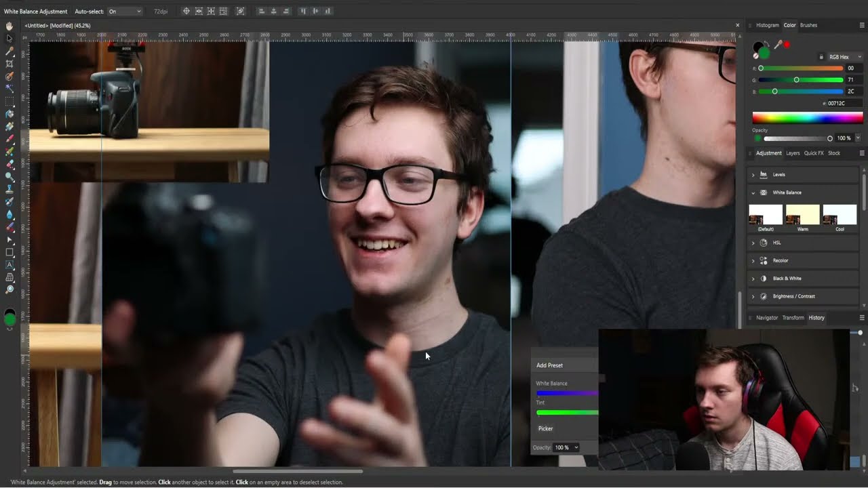868x488 pixels.
Task: Collapse the White Balance adjustment
Action: point(753,192)
